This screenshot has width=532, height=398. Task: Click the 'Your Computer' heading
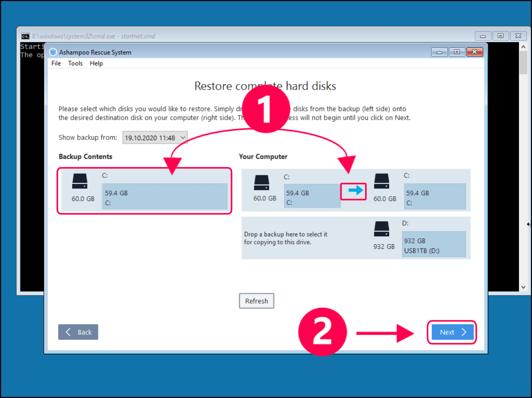point(263,157)
